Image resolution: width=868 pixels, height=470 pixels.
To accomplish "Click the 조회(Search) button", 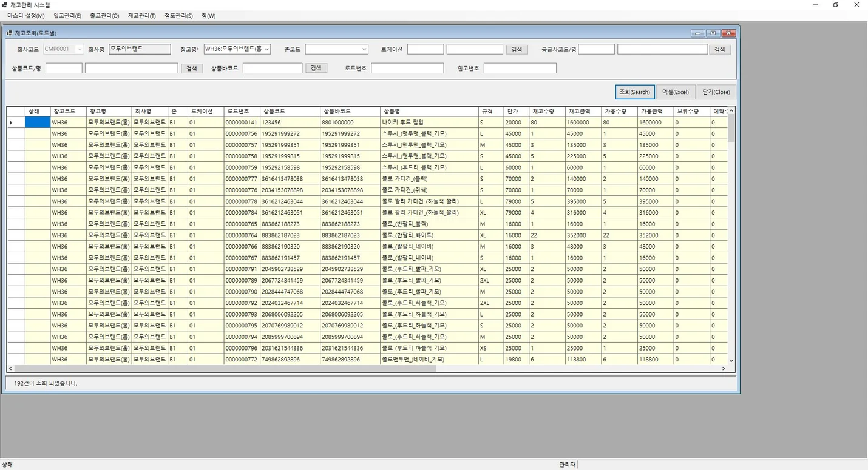I will tap(634, 92).
